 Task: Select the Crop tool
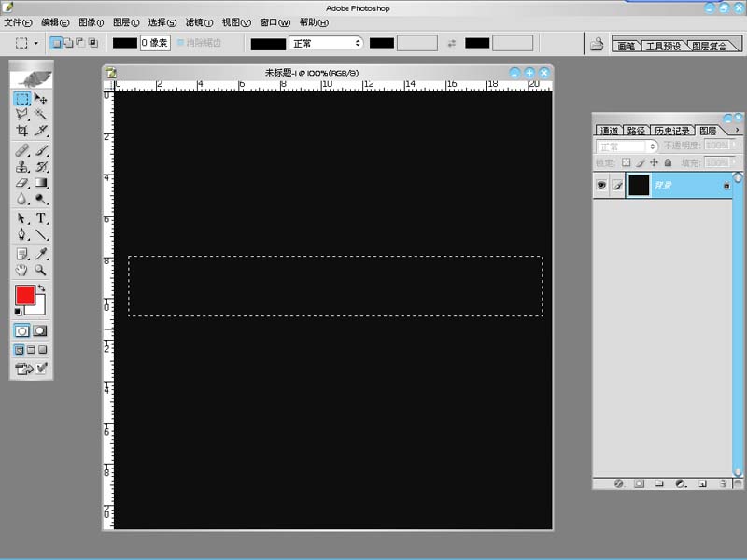[21, 131]
